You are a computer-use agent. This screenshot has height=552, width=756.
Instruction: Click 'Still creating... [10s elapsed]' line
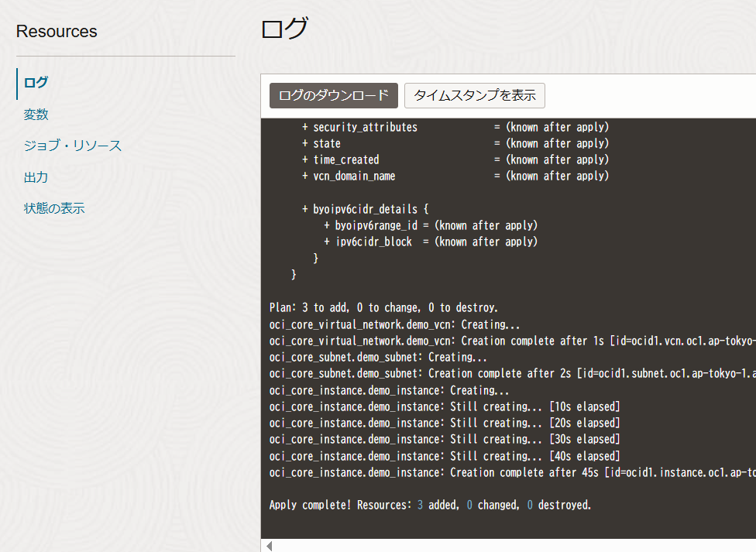tap(445, 407)
